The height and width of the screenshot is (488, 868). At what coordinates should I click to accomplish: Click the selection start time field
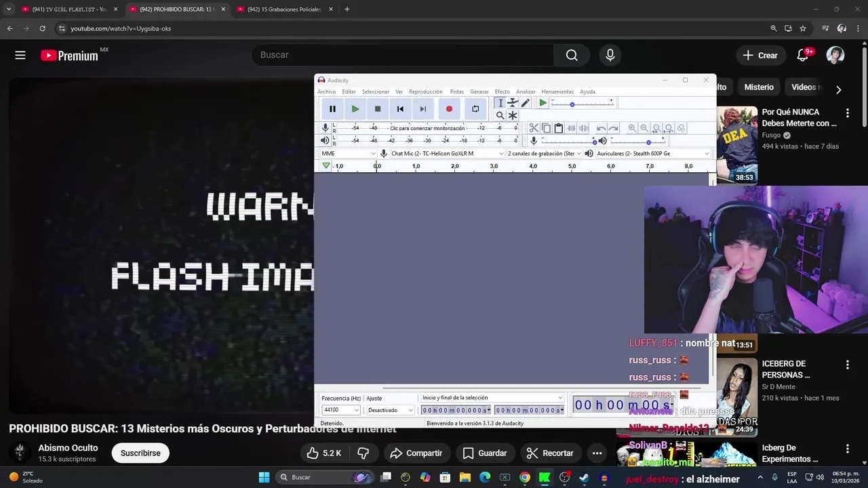point(456,410)
